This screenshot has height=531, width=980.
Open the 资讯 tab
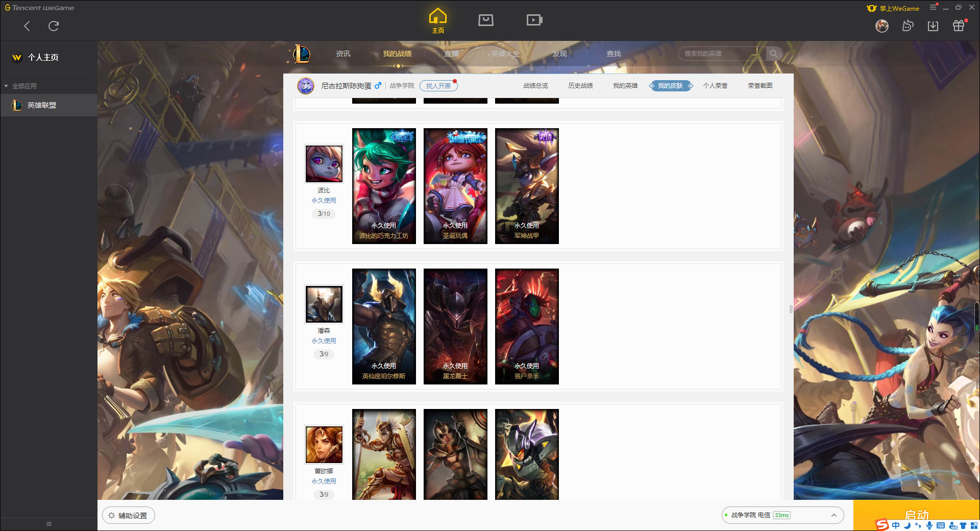[343, 54]
